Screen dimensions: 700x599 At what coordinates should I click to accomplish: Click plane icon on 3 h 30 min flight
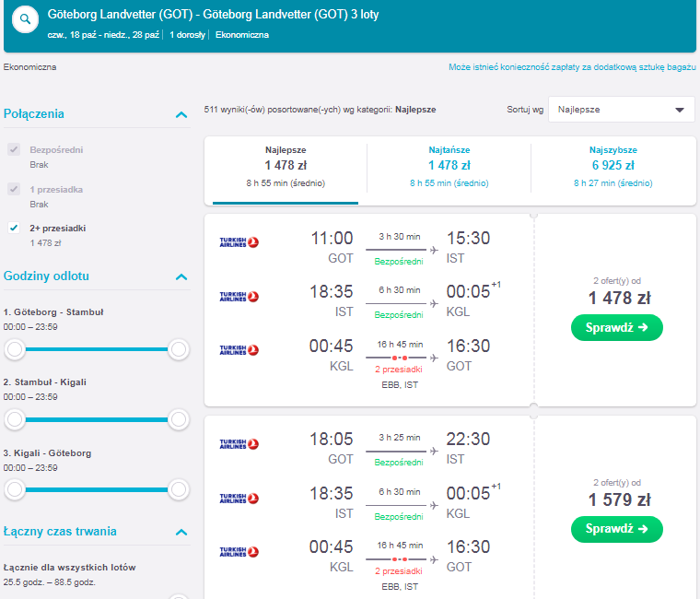pos(434,250)
